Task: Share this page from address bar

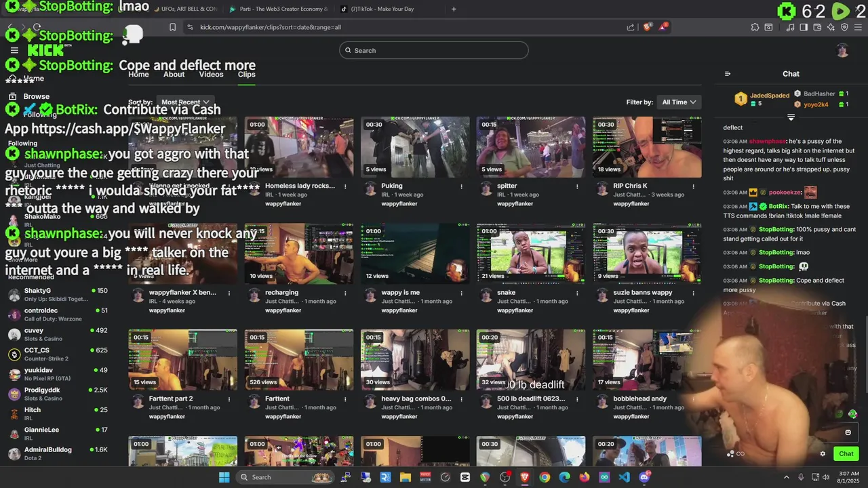Action: coord(631,27)
